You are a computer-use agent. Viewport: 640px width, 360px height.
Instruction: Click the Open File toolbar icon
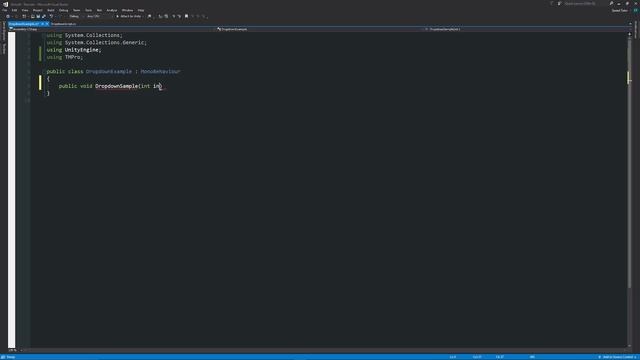coord(33,16)
